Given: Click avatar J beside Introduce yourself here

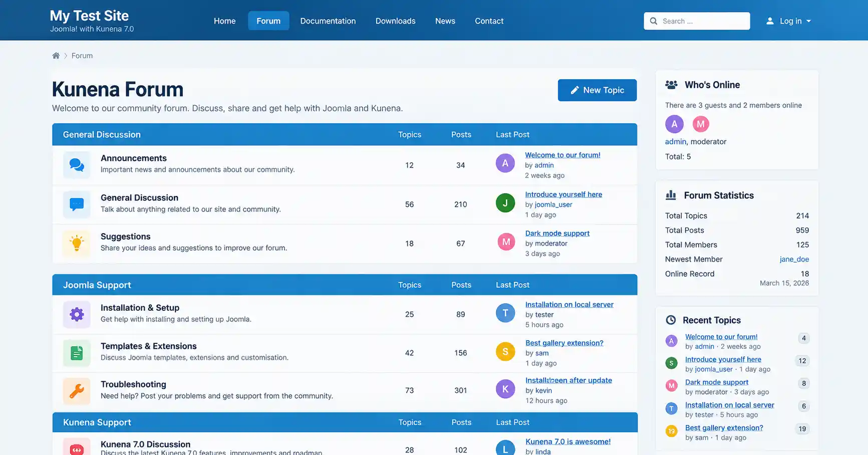Looking at the screenshot, I should (505, 203).
